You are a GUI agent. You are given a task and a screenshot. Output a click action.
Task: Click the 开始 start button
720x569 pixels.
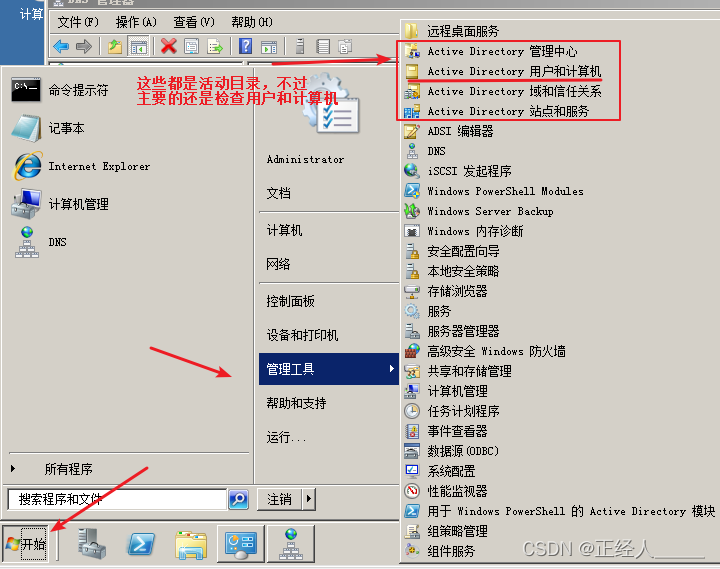click(x=26, y=544)
